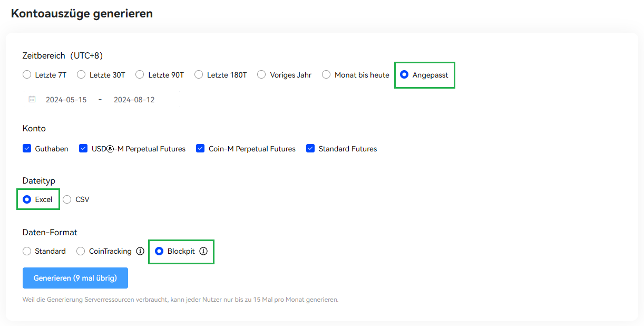This screenshot has width=644, height=326.
Task: Toggle Coin-M Perpetual Futures checkbox
Action: 200,149
